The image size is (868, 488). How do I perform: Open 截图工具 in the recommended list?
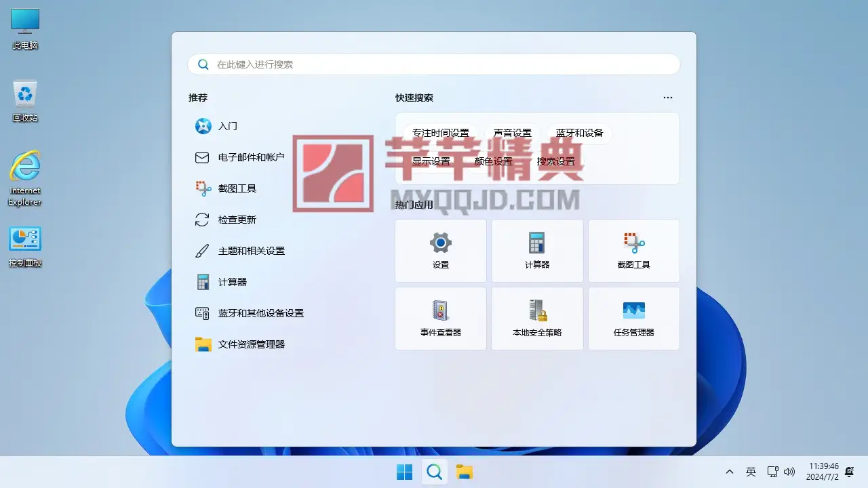237,188
